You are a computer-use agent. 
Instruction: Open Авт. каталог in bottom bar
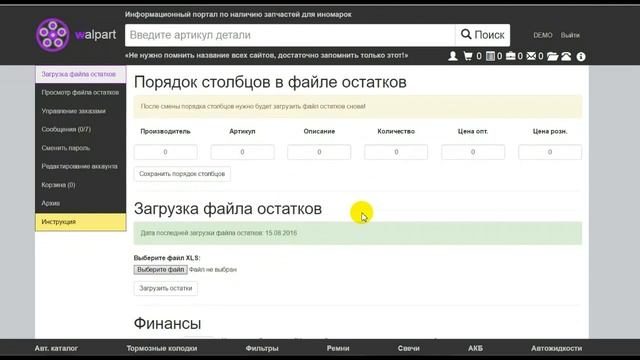click(x=56, y=349)
